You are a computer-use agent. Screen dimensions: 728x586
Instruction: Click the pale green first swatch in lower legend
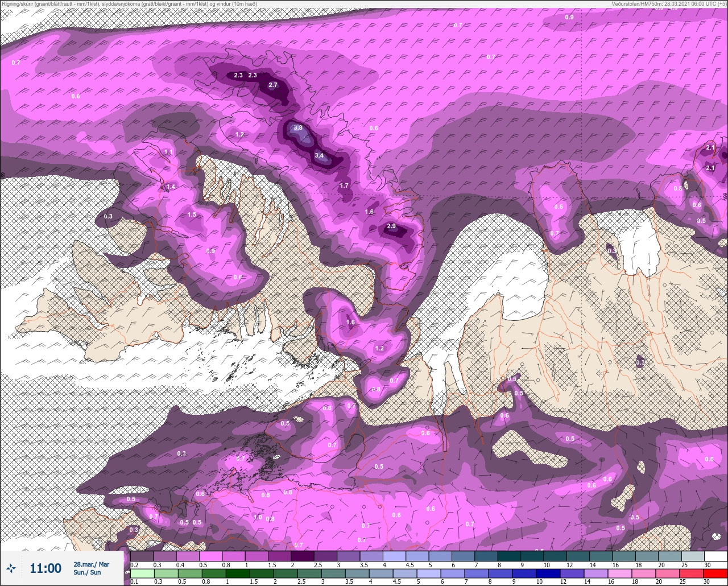142,573
